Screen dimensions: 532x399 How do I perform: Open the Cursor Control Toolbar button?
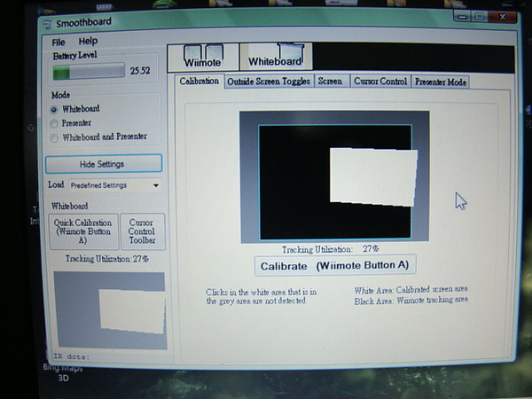click(143, 231)
